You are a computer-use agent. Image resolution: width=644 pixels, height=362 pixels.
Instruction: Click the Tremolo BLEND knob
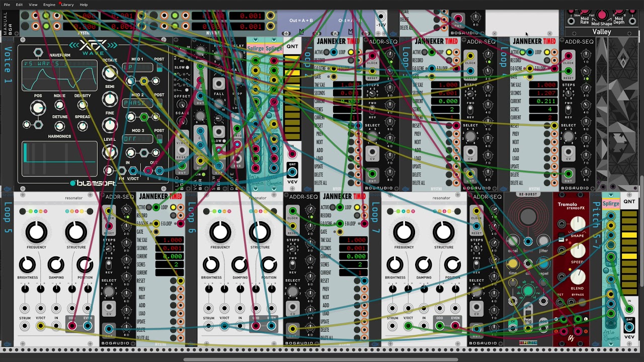click(578, 277)
